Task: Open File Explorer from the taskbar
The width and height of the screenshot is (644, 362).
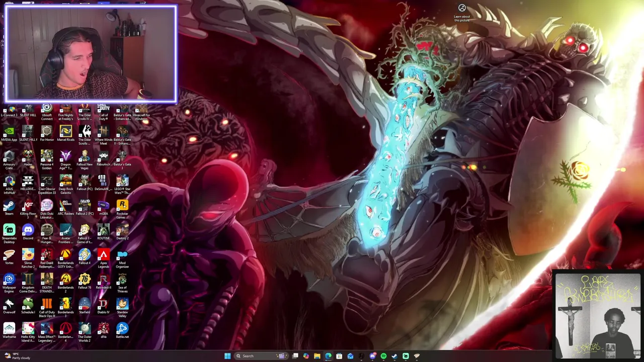Action: point(317,356)
